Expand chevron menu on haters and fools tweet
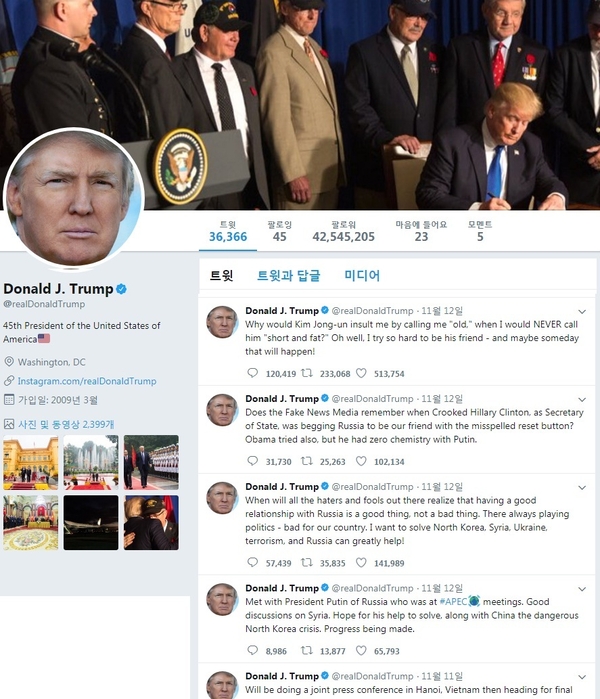 pos(582,488)
